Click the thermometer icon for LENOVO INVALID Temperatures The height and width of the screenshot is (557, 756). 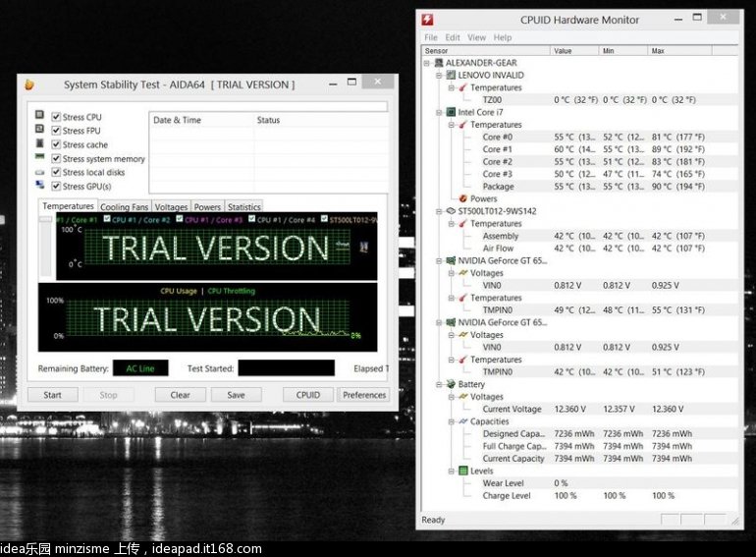click(462, 87)
